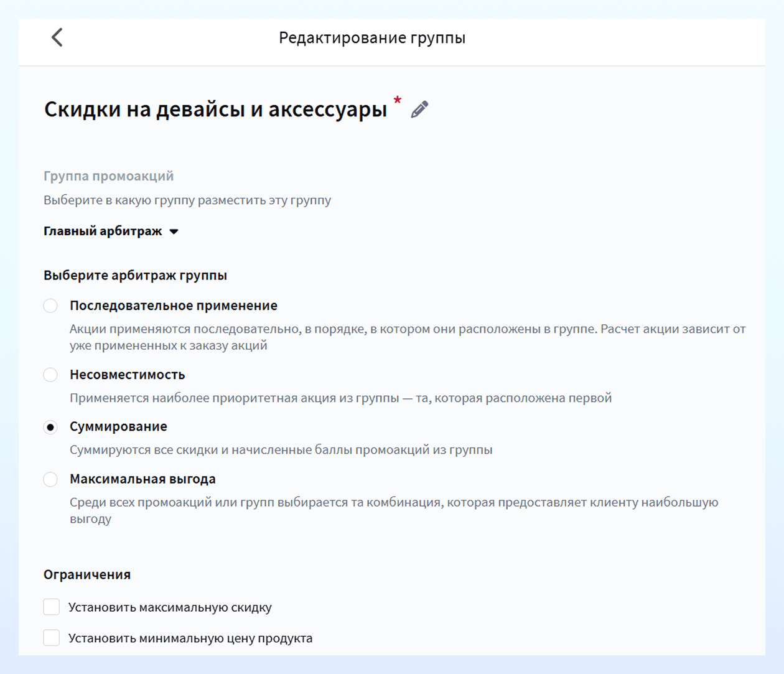Choose Максимальная выгода radio option

pyautogui.click(x=50, y=479)
